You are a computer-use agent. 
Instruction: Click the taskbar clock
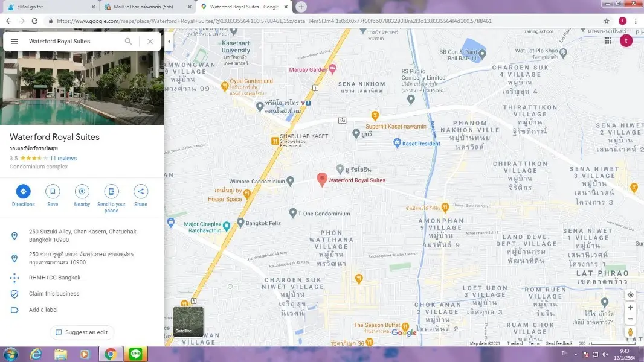point(625,355)
